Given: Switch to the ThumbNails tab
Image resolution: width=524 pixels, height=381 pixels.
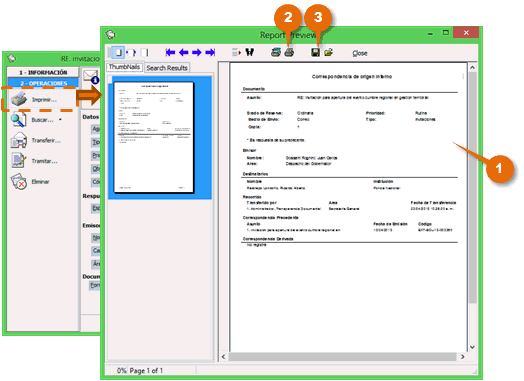Looking at the screenshot, I should (124, 67).
